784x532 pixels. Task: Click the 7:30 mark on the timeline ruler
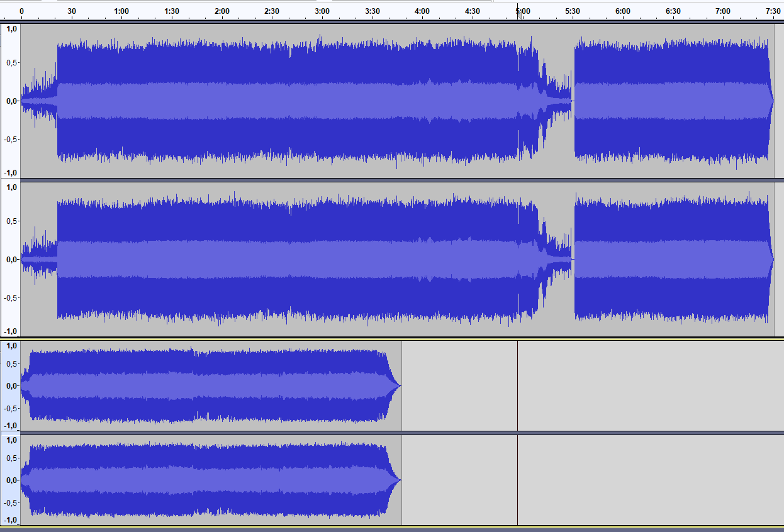[x=773, y=11]
